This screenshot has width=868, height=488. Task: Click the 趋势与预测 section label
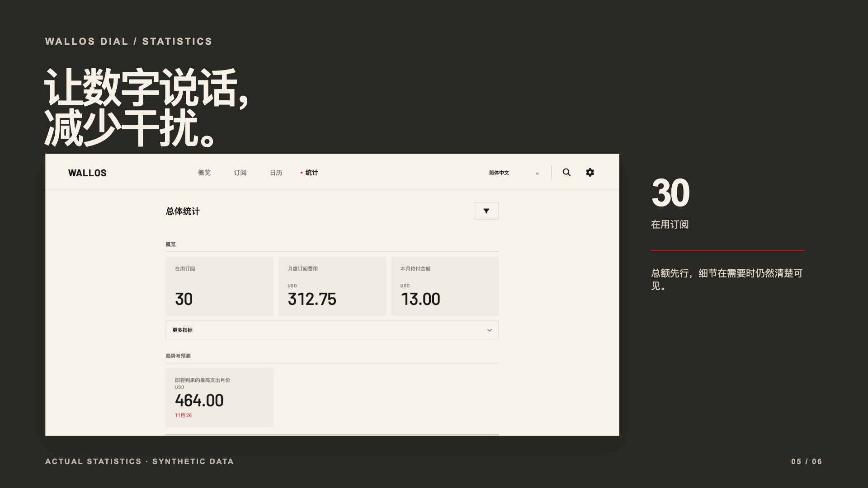click(x=178, y=356)
